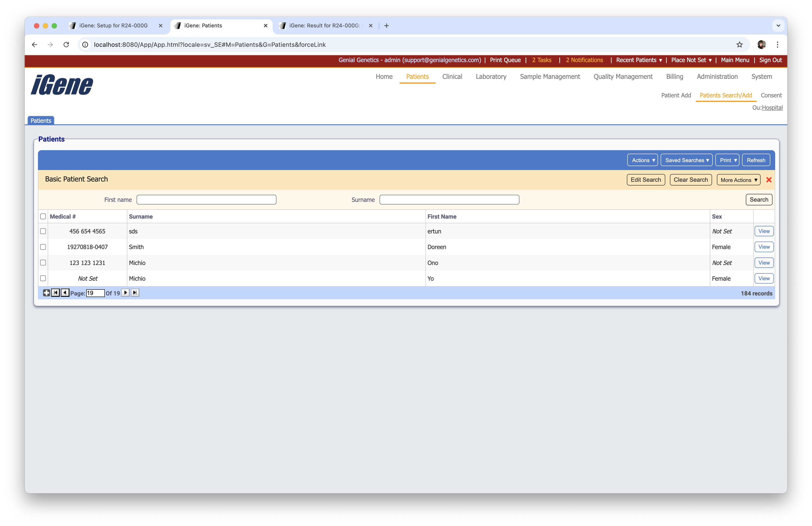Bookmark this page with the star icon
The width and height of the screenshot is (812, 526).
click(x=739, y=45)
